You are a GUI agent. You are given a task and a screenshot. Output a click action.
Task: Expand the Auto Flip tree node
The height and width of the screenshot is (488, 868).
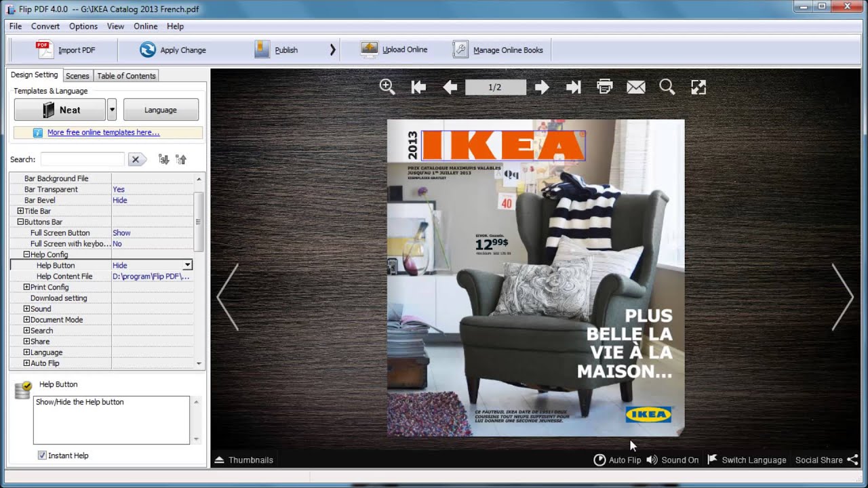(x=26, y=363)
